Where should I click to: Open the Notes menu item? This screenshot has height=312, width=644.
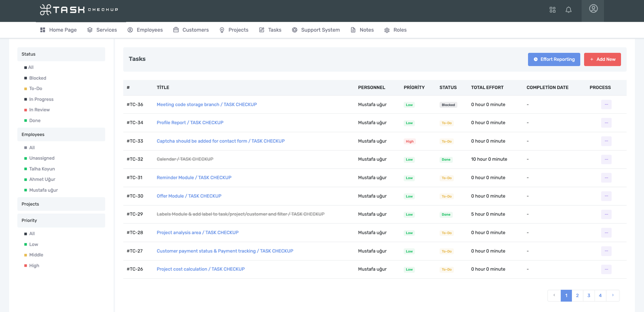362,30
